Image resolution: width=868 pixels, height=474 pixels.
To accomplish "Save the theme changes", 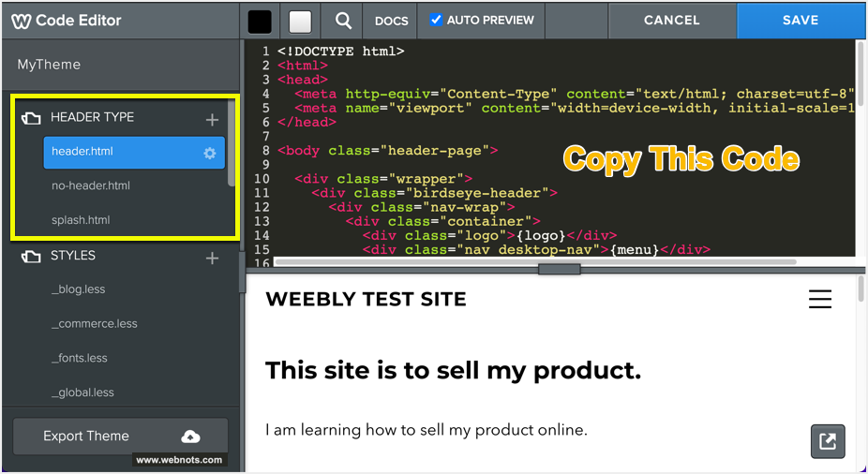I will [x=801, y=20].
